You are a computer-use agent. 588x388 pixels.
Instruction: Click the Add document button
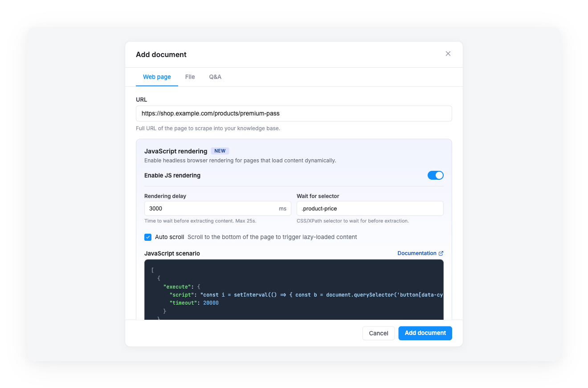(x=425, y=333)
